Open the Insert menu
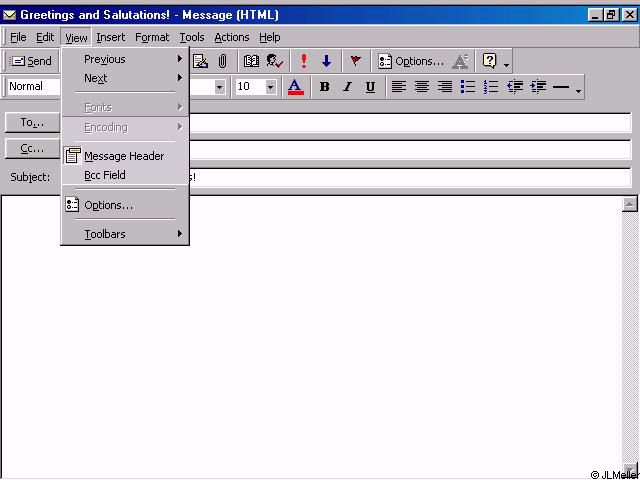 111,37
